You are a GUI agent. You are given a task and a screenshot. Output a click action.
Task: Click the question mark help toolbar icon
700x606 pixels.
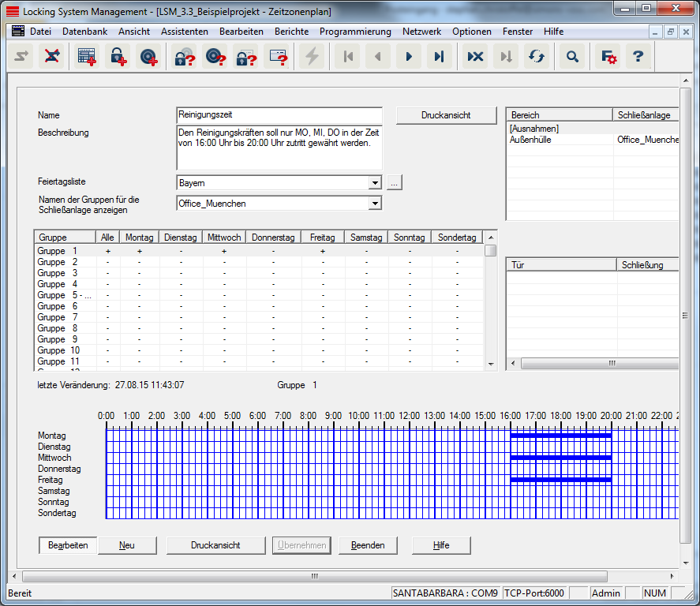pos(638,57)
